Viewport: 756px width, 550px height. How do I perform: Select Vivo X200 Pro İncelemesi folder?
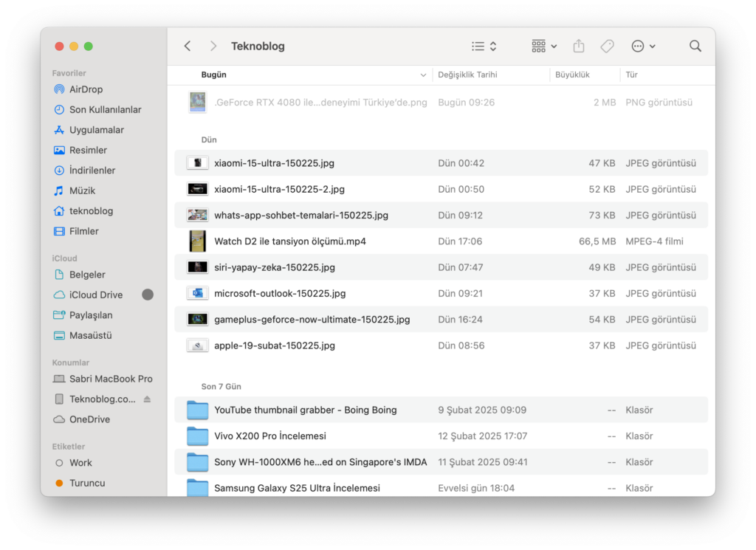pyautogui.click(x=441, y=436)
